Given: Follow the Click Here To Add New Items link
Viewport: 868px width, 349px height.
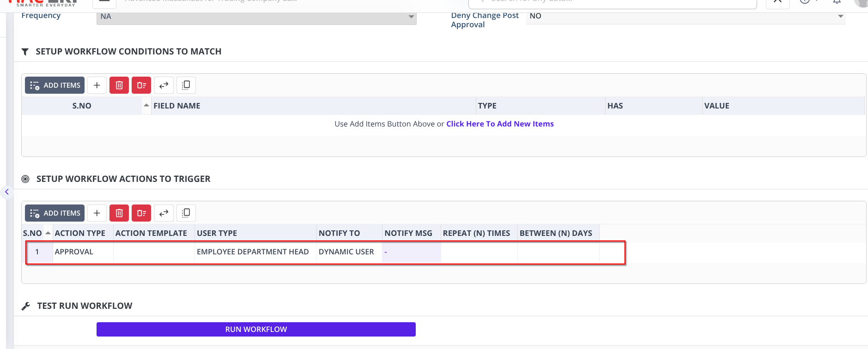Looking at the screenshot, I should (500, 124).
